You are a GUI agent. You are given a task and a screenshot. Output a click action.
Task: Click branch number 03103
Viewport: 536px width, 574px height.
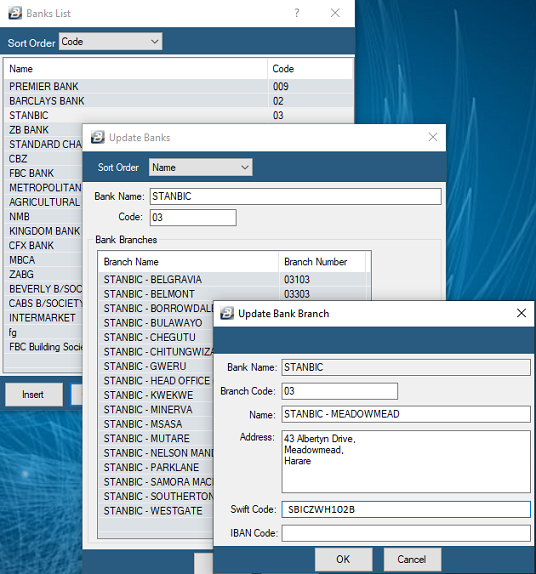click(x=297, y=279)
